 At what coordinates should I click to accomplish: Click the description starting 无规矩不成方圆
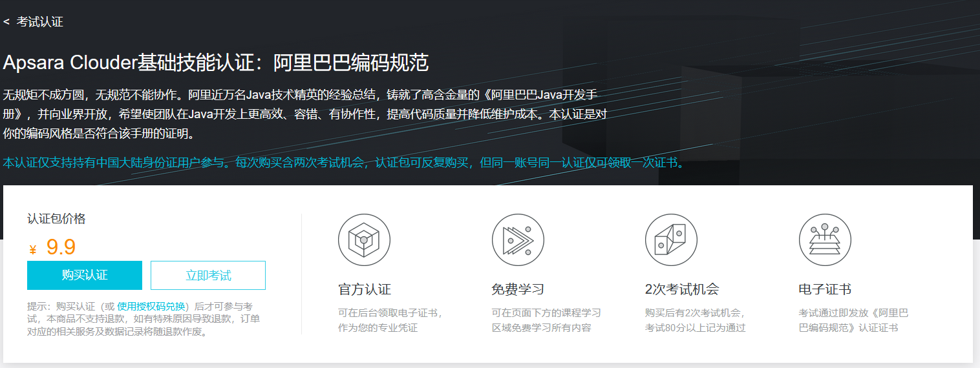304,115
